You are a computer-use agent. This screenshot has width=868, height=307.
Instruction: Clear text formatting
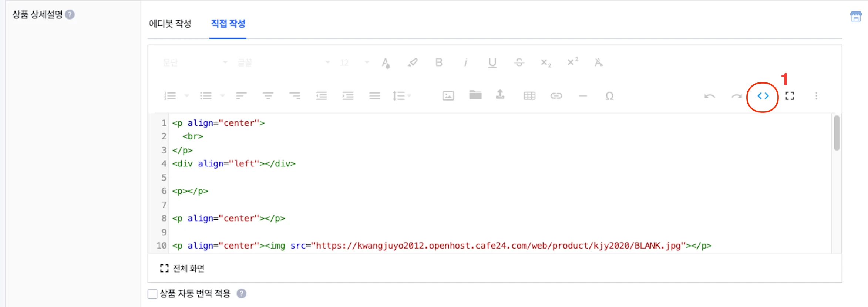click(599, 63)
